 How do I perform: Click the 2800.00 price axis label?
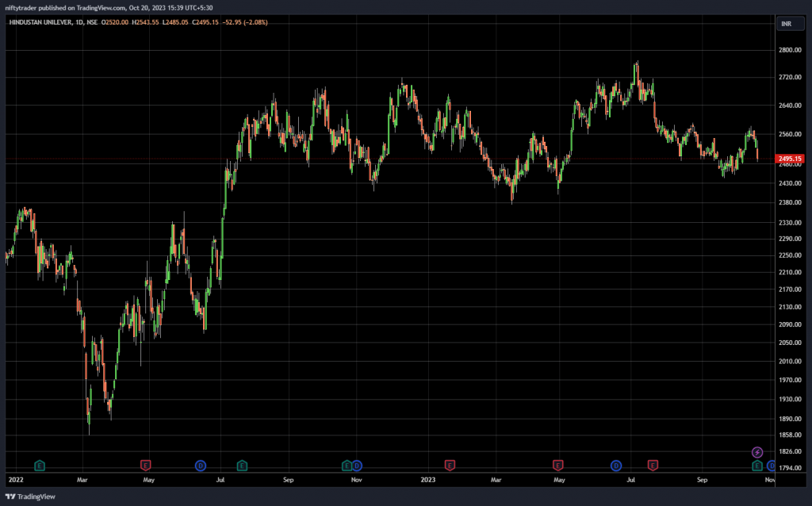(x=790, y=50)
